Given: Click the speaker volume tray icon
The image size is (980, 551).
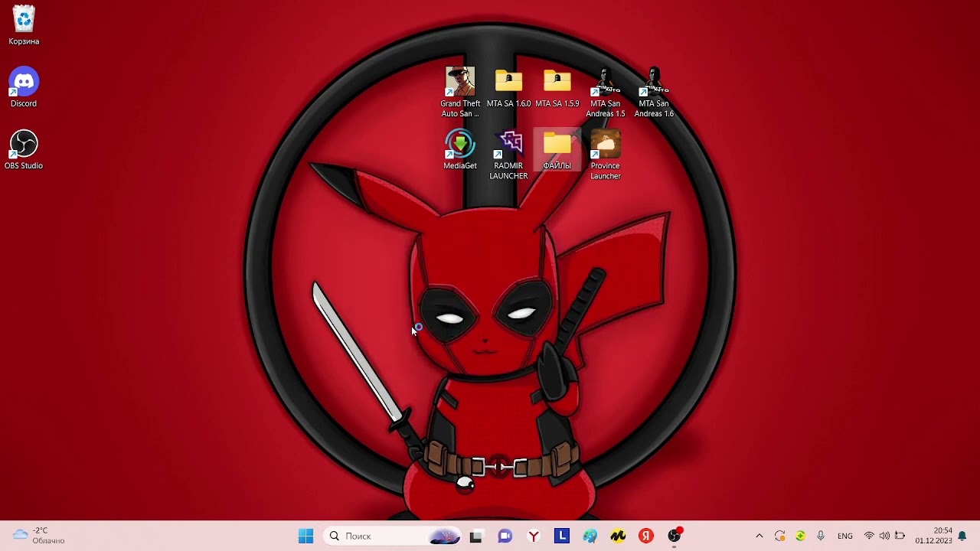Looking at the screenshot, I should [x=884, y=536].
